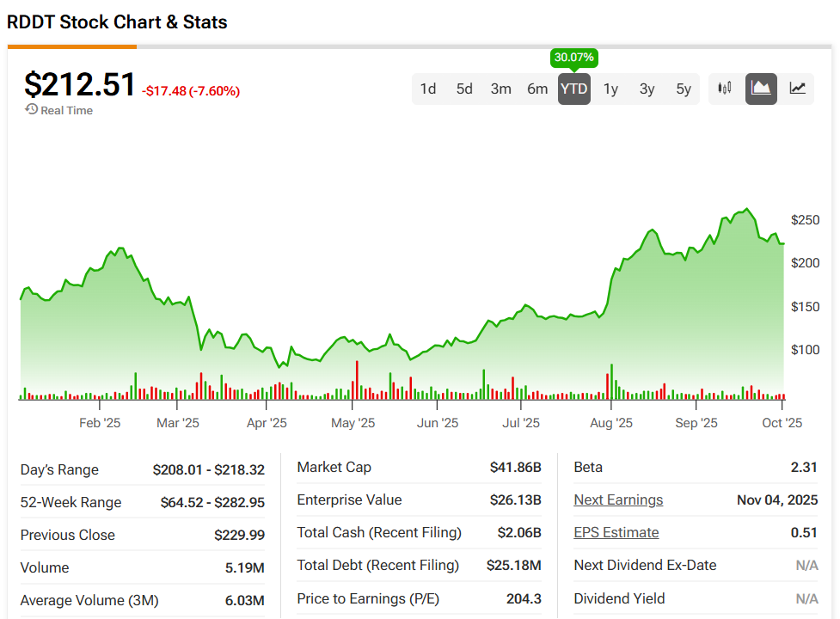
Task: Pick the 5y time range
Action: pyautogui.click(x=684, y=89)
